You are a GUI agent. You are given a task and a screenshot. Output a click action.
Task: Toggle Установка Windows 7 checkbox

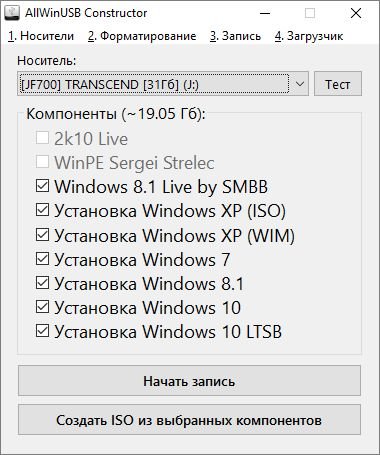[42, 259]
